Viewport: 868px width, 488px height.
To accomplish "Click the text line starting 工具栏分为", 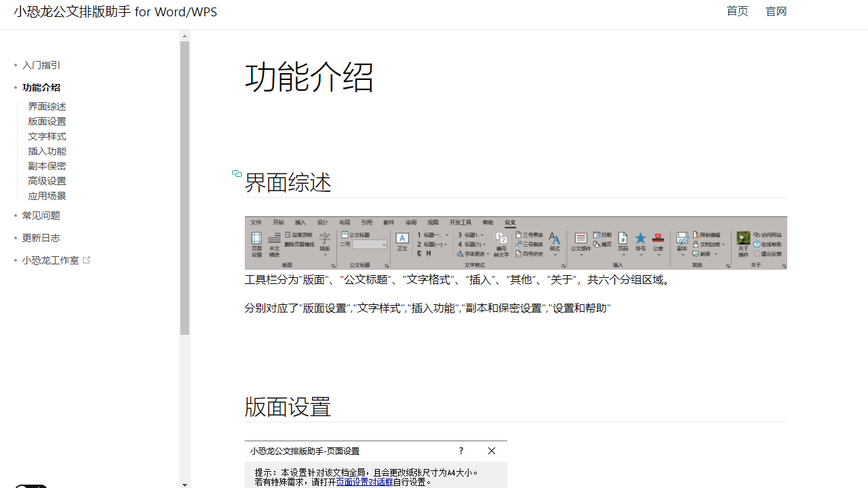I will click(x=459, y=279).
